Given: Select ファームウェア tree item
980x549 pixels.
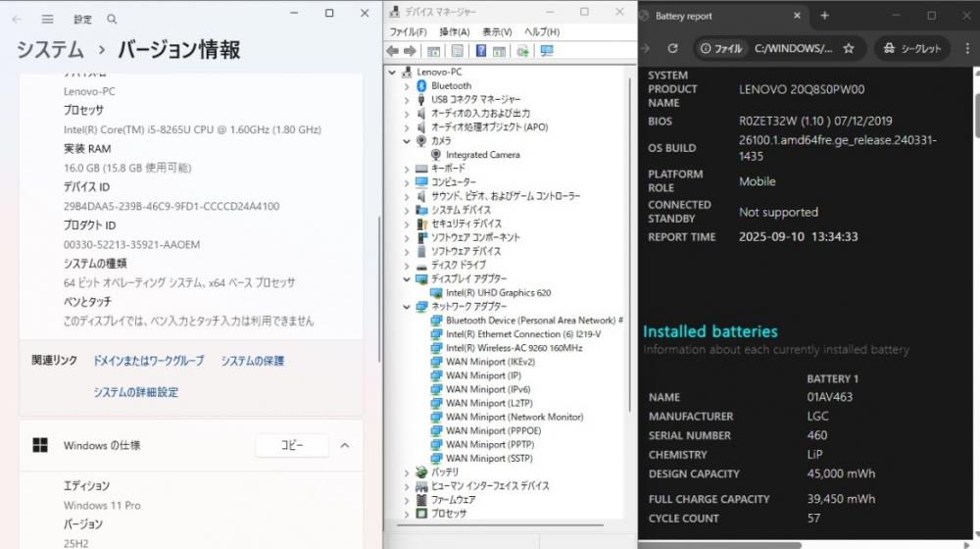Looking at the screenshot, I should (453, 500).
